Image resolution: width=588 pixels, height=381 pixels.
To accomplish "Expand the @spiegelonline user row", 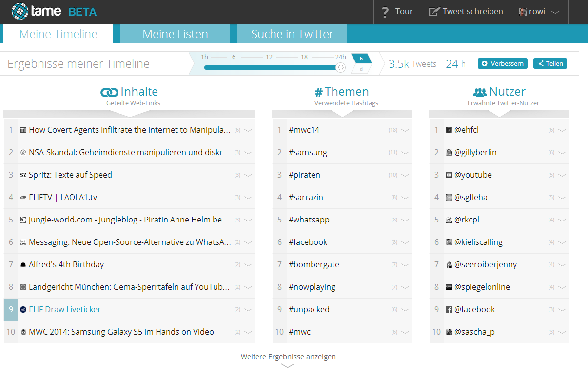I will pos(562,287).
